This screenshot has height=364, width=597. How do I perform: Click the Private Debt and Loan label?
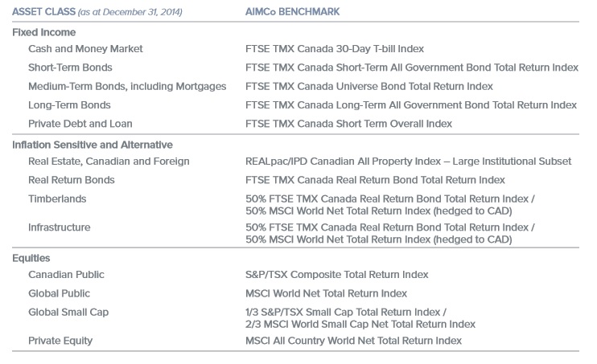coord(80,124)
